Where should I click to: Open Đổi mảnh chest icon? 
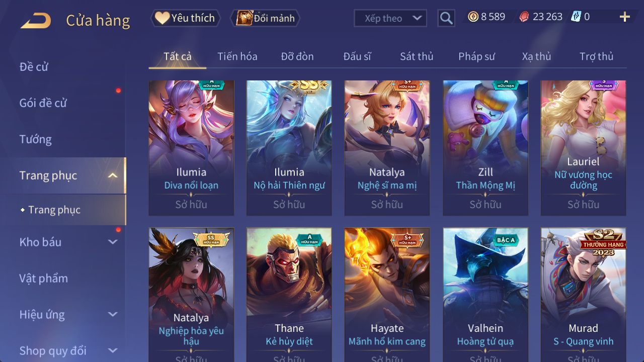tap(245, 18)
